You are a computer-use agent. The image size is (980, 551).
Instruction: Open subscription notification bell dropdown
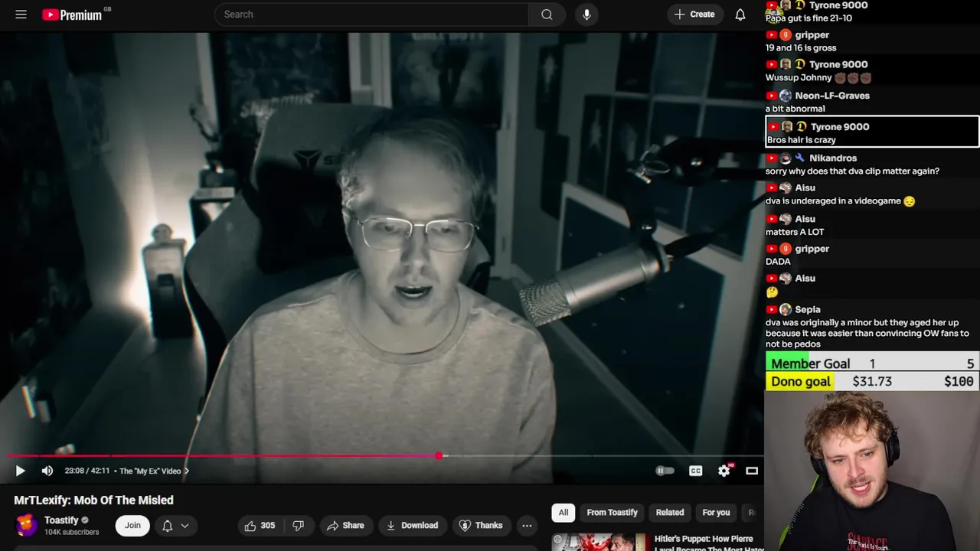[175, 525]
